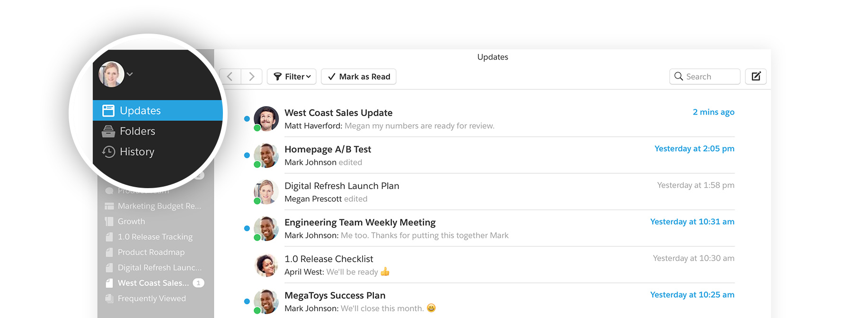
Task: Open the Growth folder in sidebar
Action: tap(131, 221)
